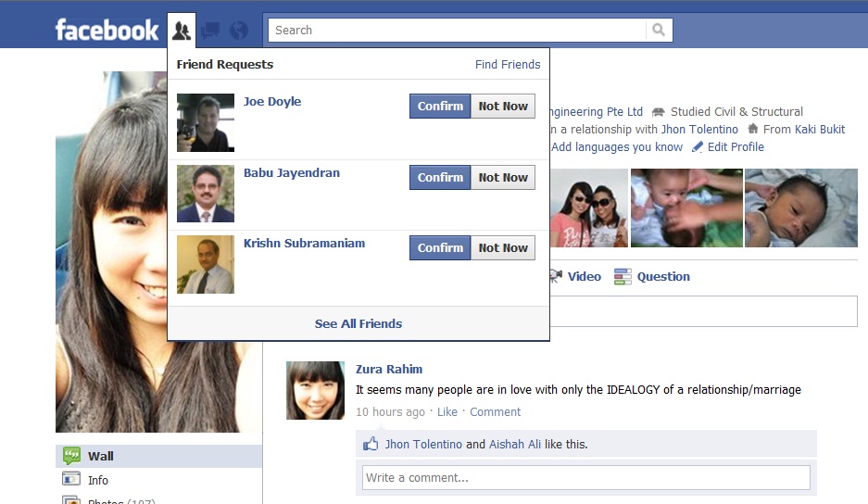Open Joe Doyle's profile name link
868x504 pixels.
point(272,101)
